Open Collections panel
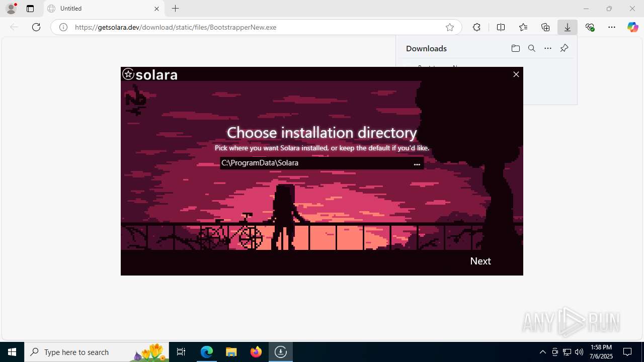The width and height of the screenshot is (644, 362). [x=545, y=27]
